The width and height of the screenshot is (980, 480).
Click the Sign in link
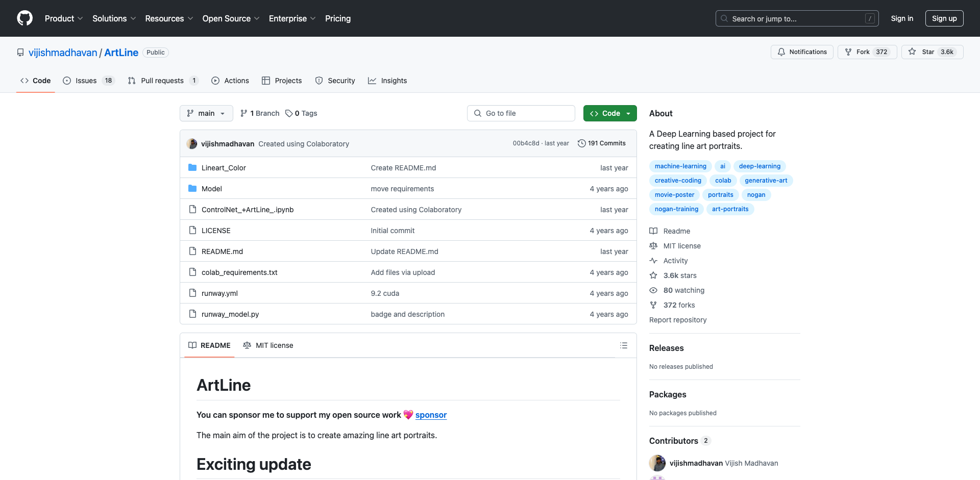tap(902, 18)
